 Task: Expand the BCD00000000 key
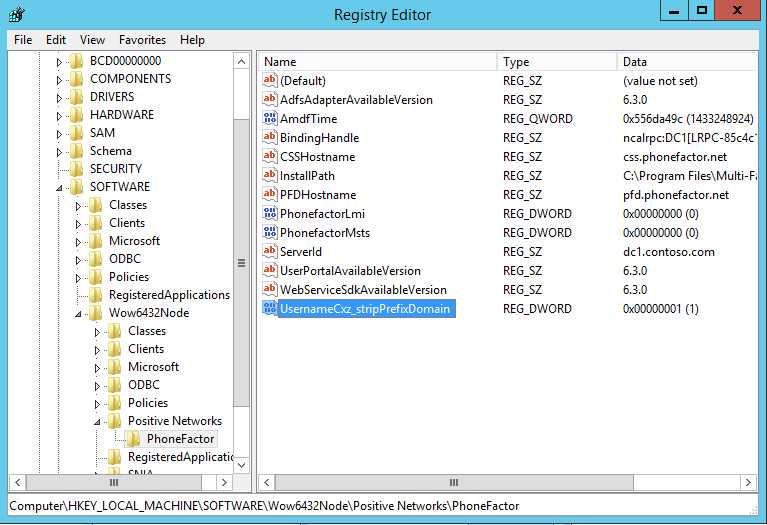coord(59,62)
